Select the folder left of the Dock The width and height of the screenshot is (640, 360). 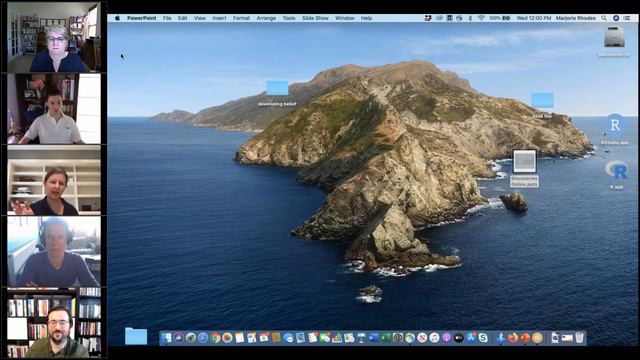[x=136, y=336]
